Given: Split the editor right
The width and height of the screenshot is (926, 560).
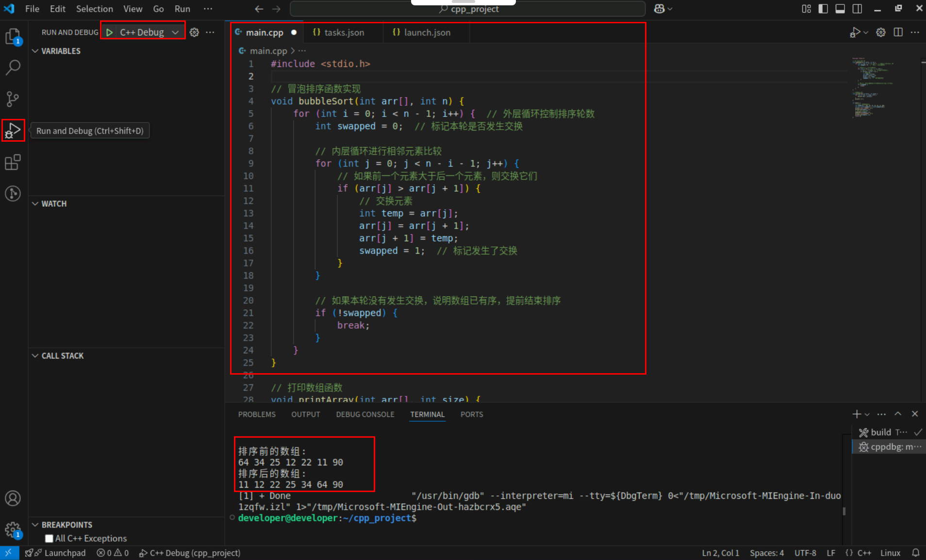Looking at the screenshot, I should [898, 32].
